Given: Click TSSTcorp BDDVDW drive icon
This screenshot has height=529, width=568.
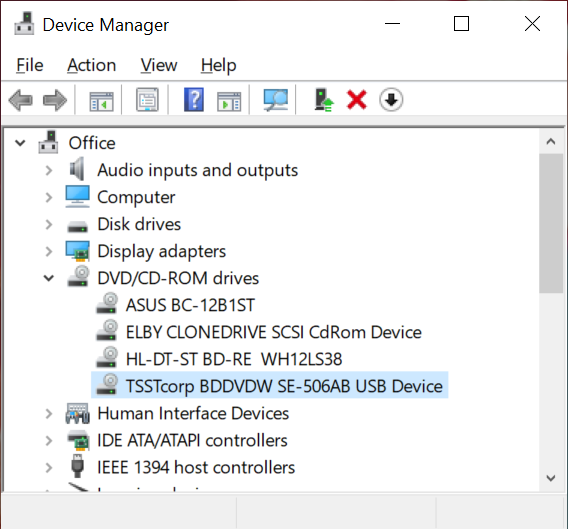Looking at the screenshot, I should (107, 384).
